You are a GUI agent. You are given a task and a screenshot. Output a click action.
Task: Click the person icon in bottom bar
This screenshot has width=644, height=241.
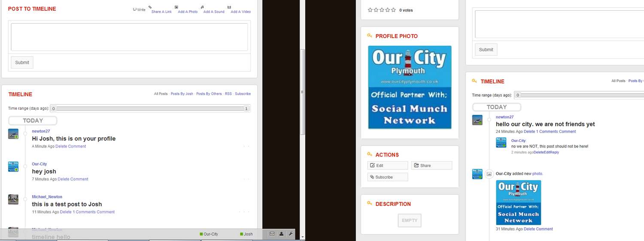point(281,234)
